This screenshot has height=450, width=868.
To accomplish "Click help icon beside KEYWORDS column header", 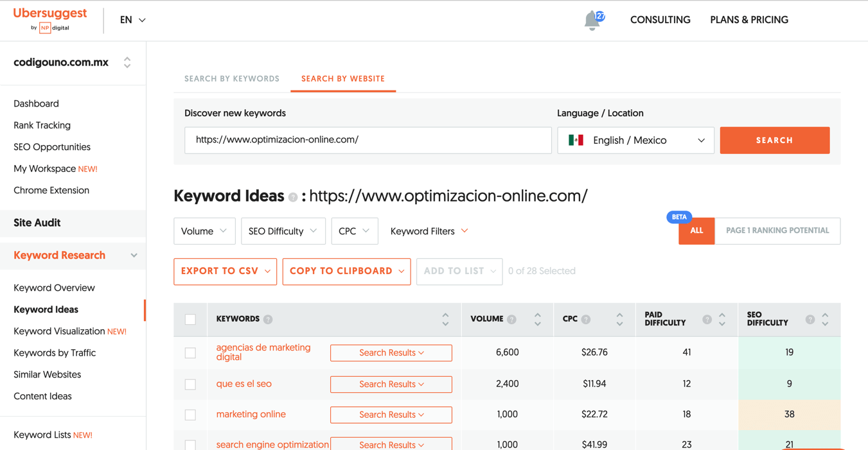I will tap(268, 319).
